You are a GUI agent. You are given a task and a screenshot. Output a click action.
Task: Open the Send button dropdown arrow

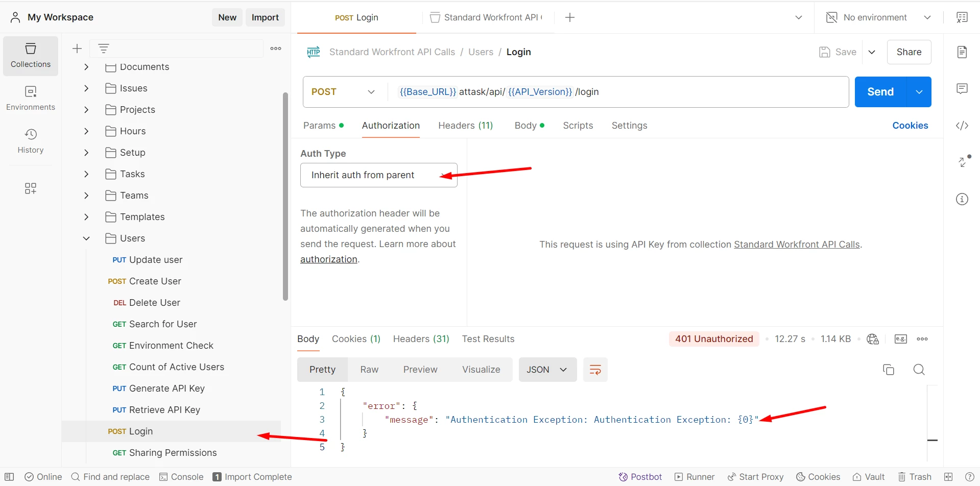point(919,92)
